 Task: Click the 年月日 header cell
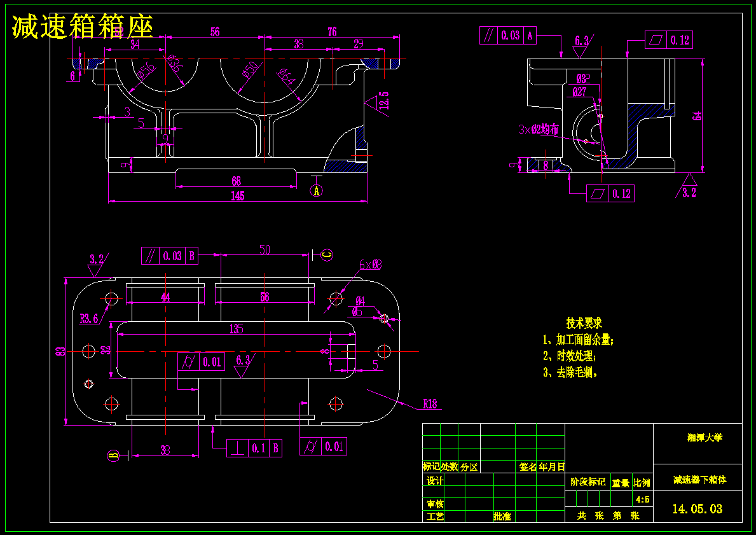point(551,467)
